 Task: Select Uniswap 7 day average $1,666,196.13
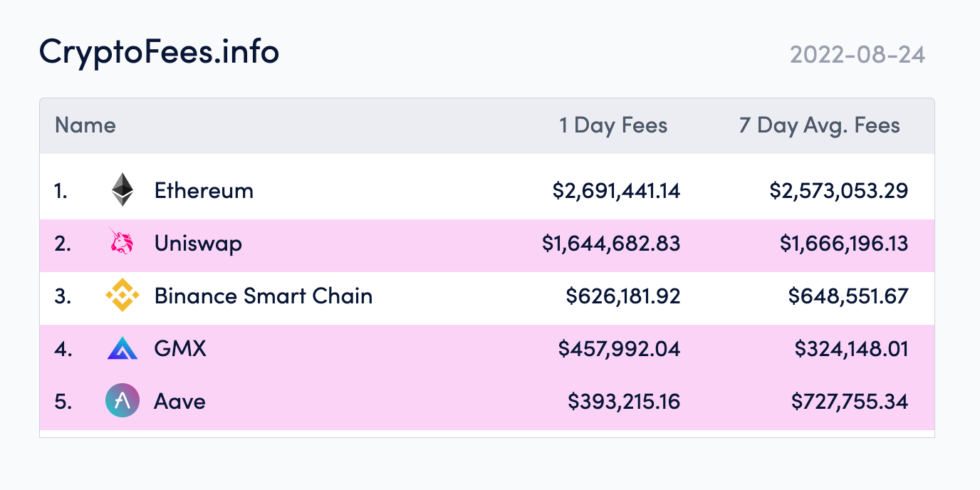click(844, 243)
